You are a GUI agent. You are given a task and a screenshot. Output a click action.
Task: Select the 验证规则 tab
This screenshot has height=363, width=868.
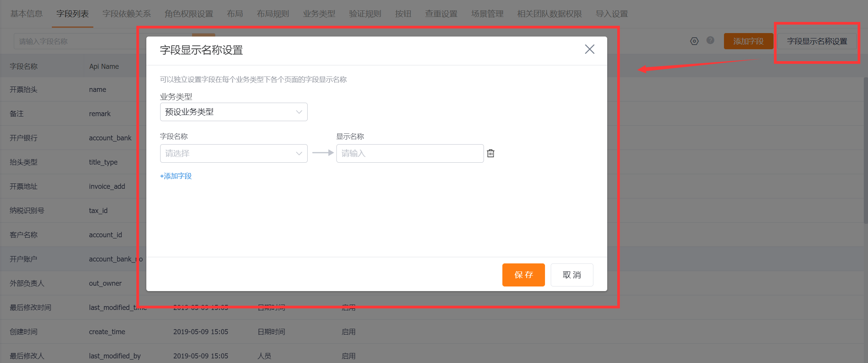click(x=365, y=14)
